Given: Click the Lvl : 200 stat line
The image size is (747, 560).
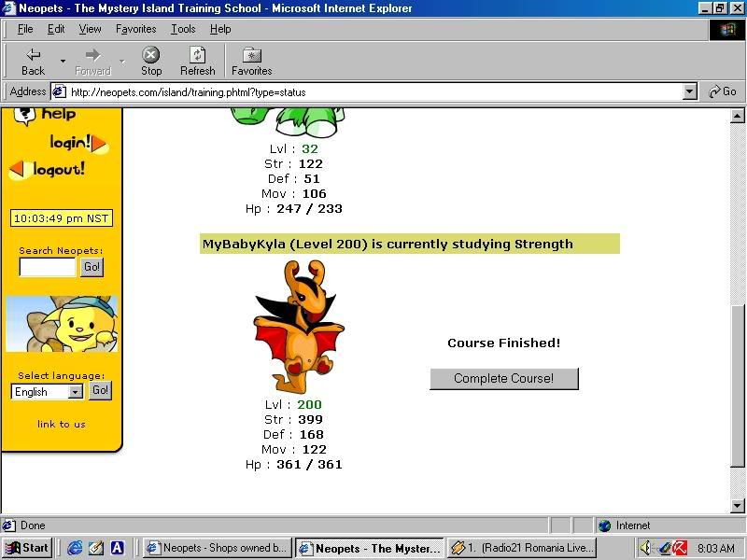Looking at the screenshot, I should [x=293, y=404].
